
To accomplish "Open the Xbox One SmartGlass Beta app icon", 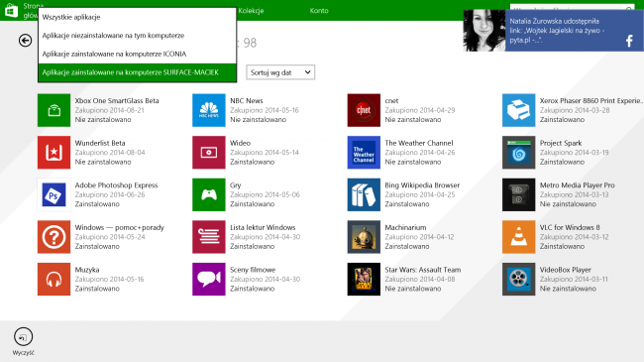I will 54,110.
